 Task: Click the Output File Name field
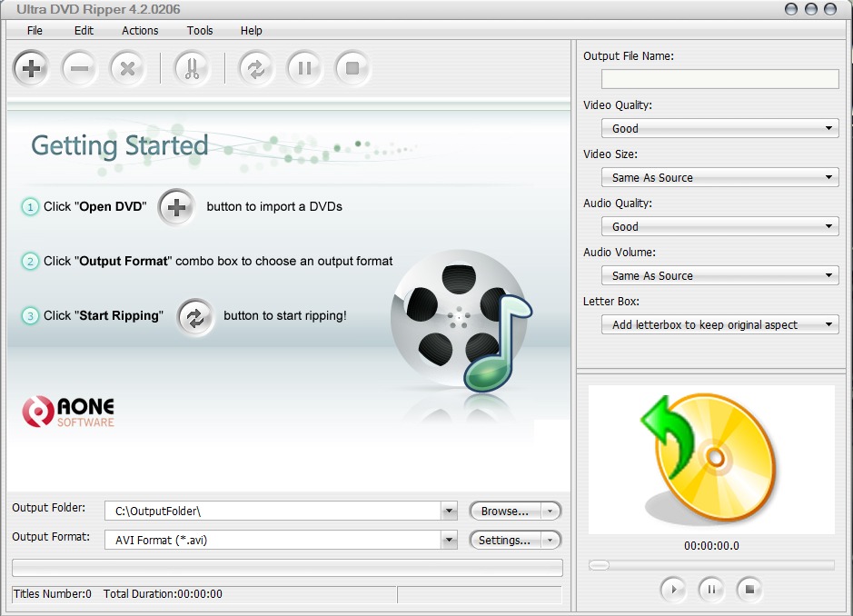pyautogui.click(x=719, y=79)
